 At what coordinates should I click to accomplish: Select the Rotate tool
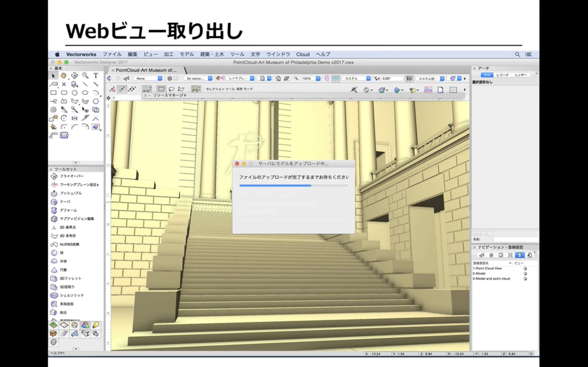64,118
